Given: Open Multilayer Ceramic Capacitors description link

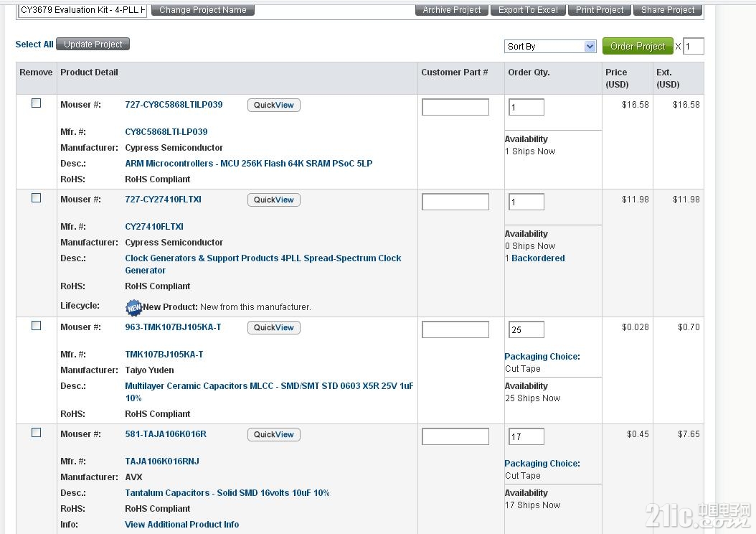Looking at the screenshot, I should (269, 392).
